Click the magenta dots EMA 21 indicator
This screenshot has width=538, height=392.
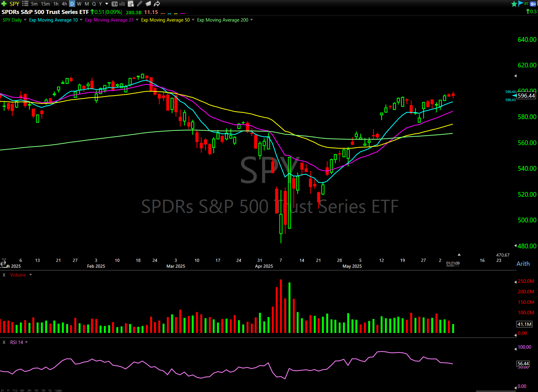point(183,13)
